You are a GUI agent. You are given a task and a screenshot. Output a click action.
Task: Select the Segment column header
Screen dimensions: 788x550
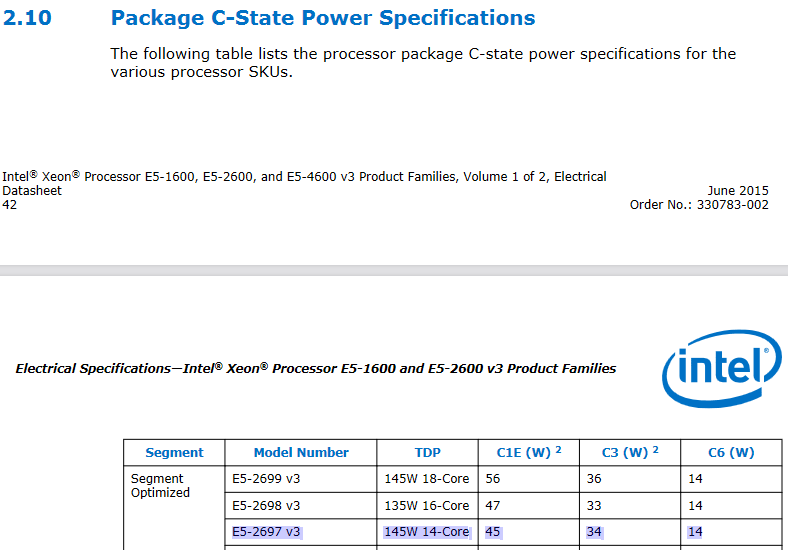(174, 453)
